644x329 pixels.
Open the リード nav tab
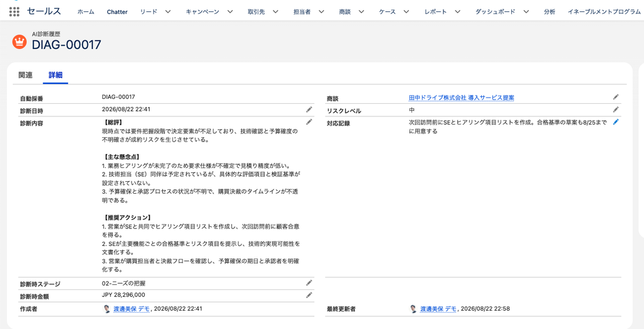pos(148,12)
